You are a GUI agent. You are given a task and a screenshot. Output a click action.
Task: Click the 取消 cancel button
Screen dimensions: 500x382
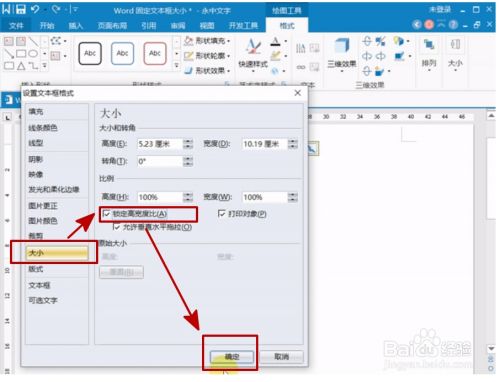click(281, 357)
